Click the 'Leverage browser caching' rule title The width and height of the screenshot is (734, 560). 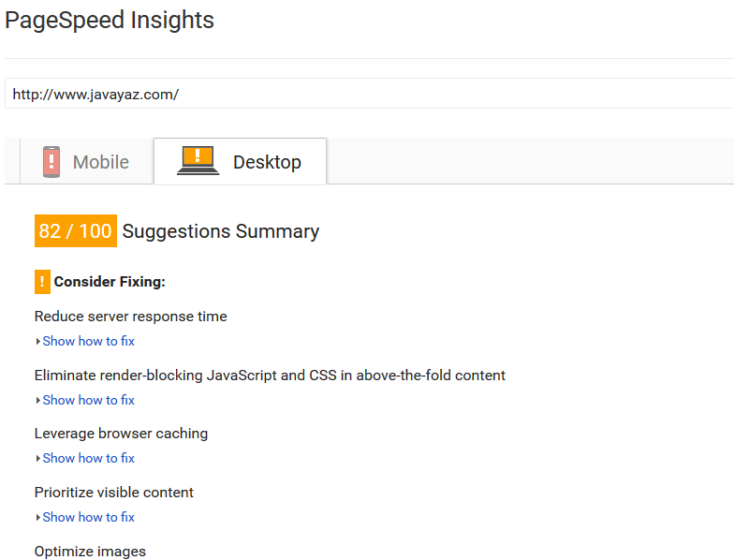point(121,434)
